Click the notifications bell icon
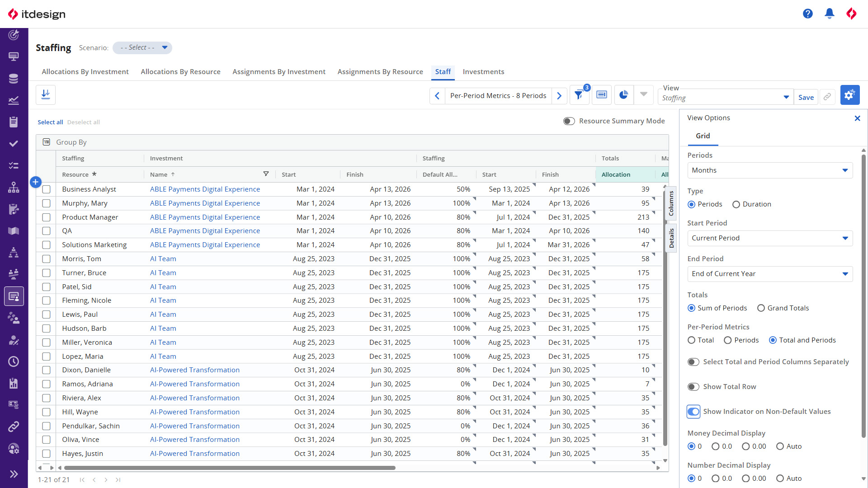868x488 pixels. (830, 14)
